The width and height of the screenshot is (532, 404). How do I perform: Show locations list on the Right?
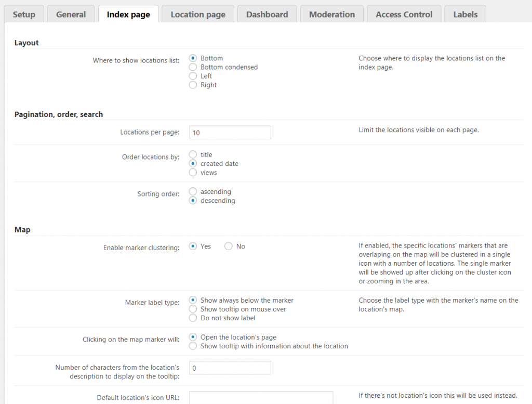193,85
